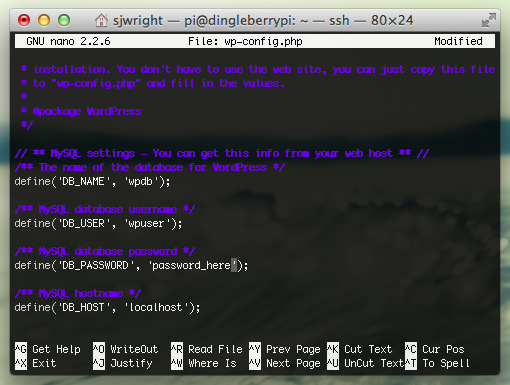This screenshot has height=385, width=510.
Task: Click the window title 'sjwright — pi@dingleberrypi'
Action: point(204,21)
